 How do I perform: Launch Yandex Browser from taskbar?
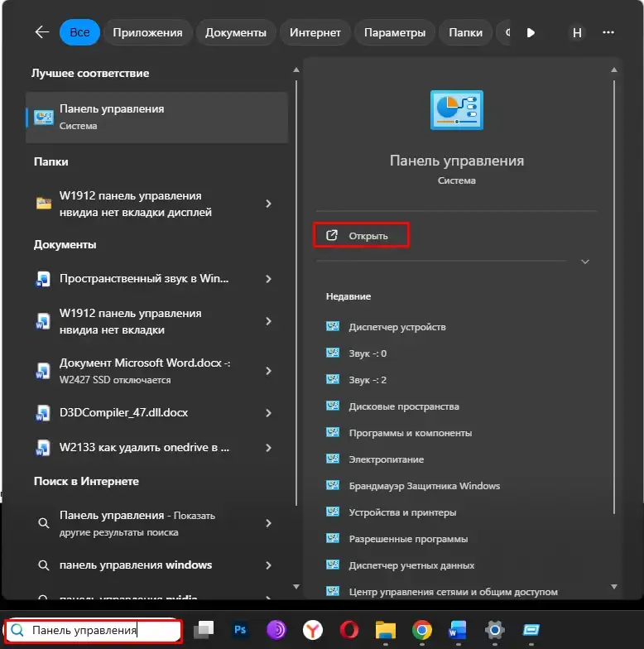tap(313, 630)
